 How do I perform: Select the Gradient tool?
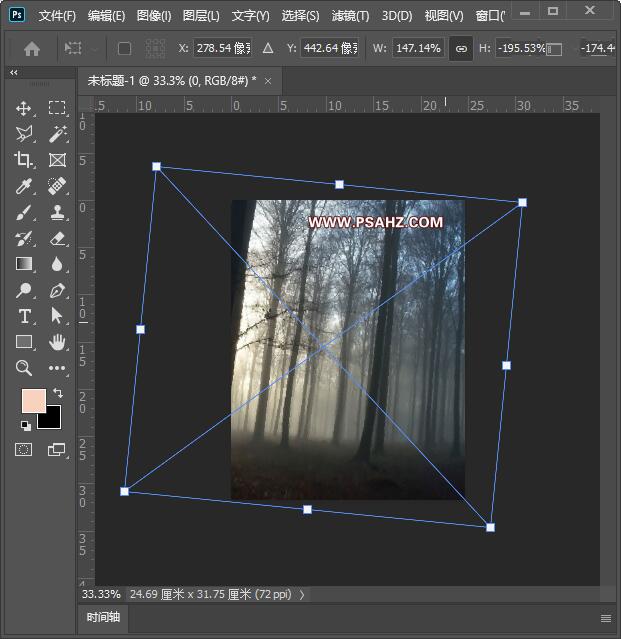24,264
